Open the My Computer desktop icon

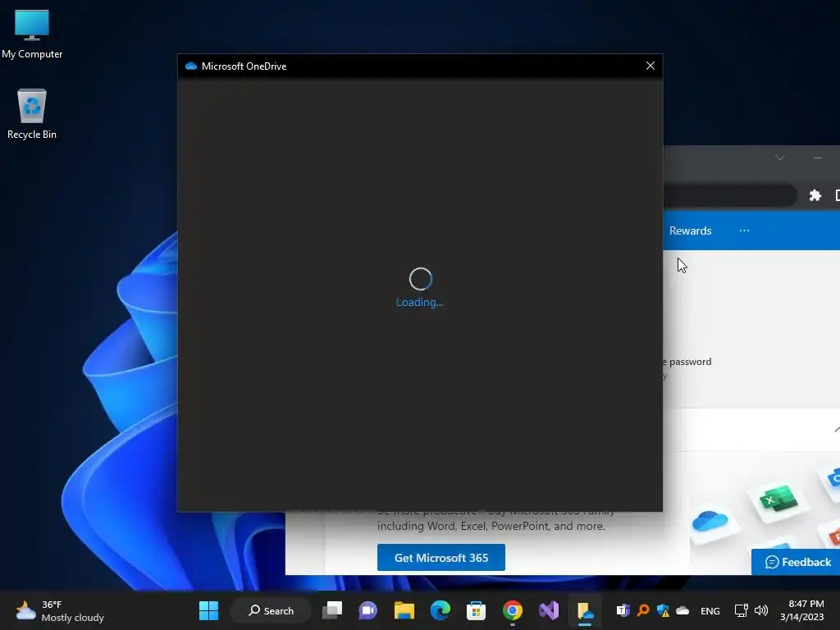click(x=32, y=34)
